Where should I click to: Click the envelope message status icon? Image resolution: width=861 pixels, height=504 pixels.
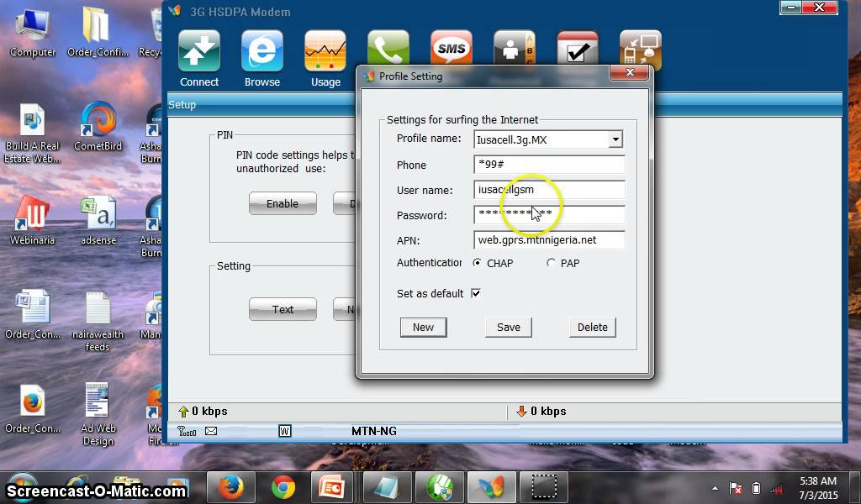211,431
